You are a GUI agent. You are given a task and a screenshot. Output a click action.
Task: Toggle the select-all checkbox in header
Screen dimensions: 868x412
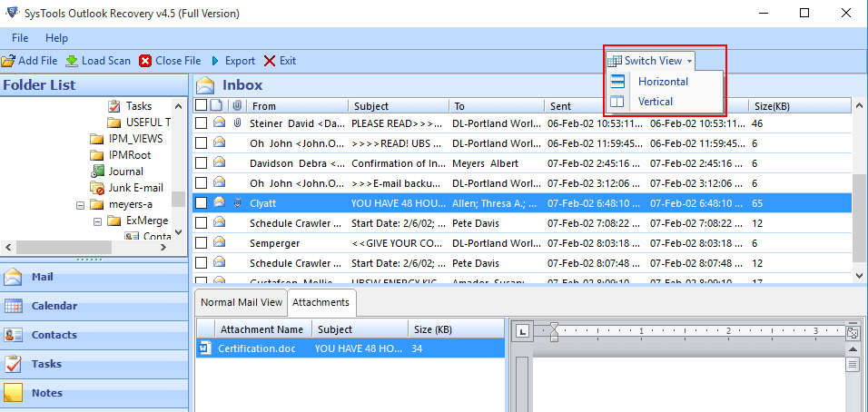201,106
